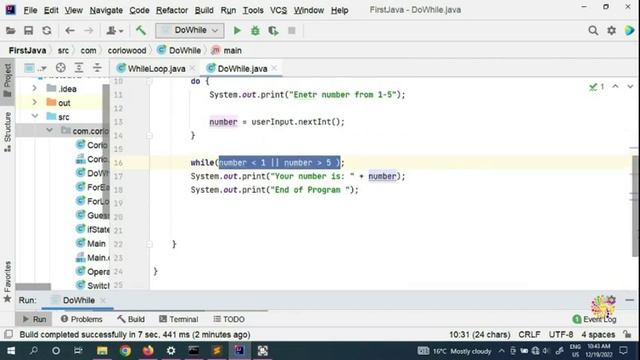Click the main method breadcrumb
Screen dimensions: 640x360
[x=227, y=51]
